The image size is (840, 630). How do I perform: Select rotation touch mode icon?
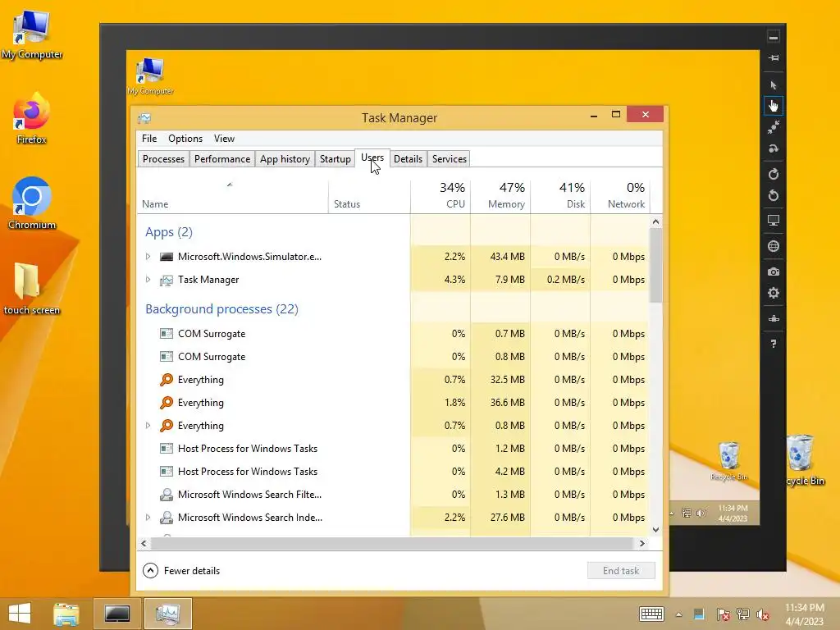click(x=773, y=148)
